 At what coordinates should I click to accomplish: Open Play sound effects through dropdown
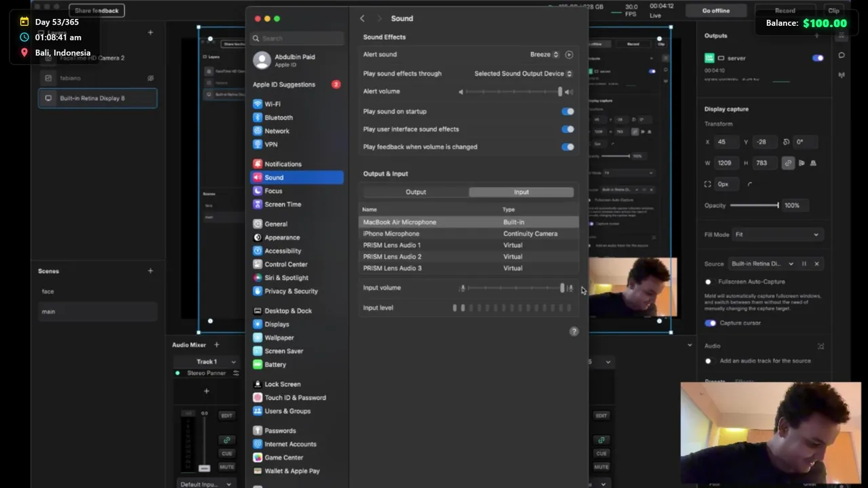coord(523,73)
